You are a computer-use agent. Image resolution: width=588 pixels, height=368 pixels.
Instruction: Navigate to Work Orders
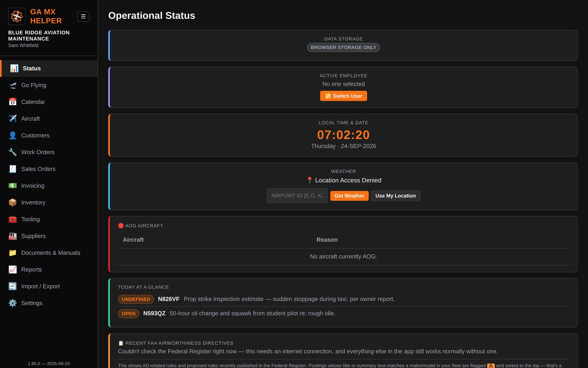coord(49,152)
